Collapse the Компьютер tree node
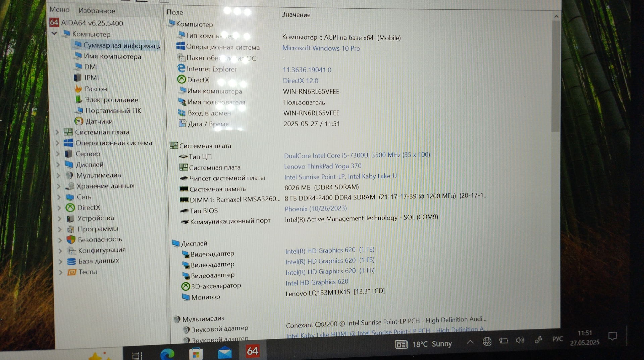 (54, 34)
